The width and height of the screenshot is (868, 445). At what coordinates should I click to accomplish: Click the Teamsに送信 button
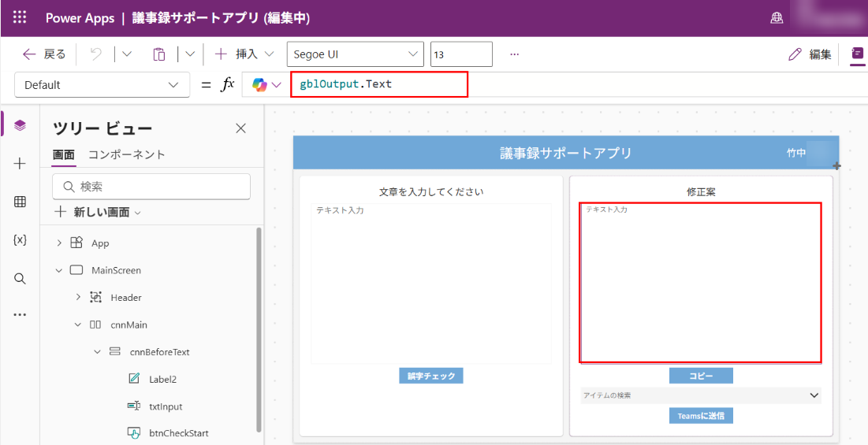701,415
